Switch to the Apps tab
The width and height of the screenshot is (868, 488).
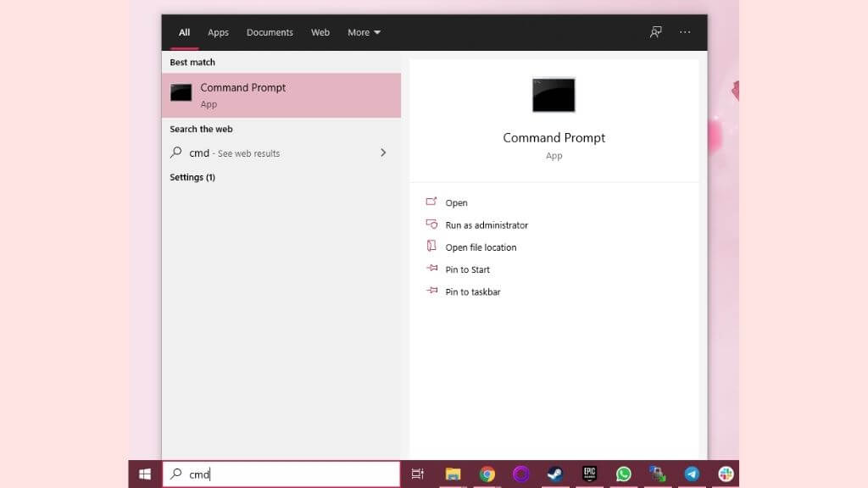coord(218,32)
